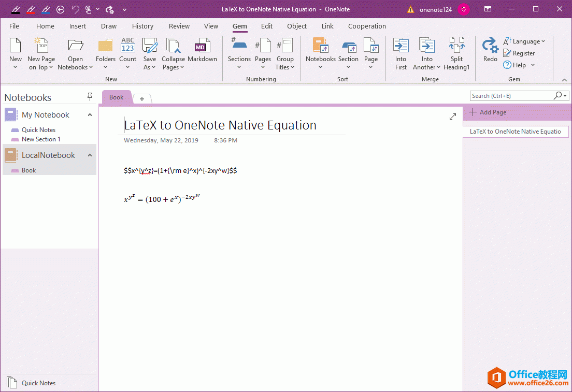Viewport: 572px width, 392px height.
Task: Toggle the pin on the Notebooks pane
Action: pyautogui.click(x=90, y=96)
